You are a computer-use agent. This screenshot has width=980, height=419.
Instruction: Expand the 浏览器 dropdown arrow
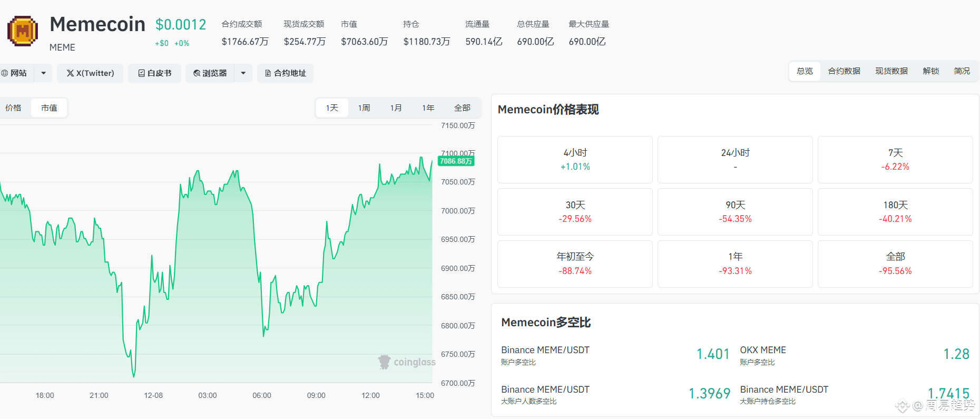243,73
